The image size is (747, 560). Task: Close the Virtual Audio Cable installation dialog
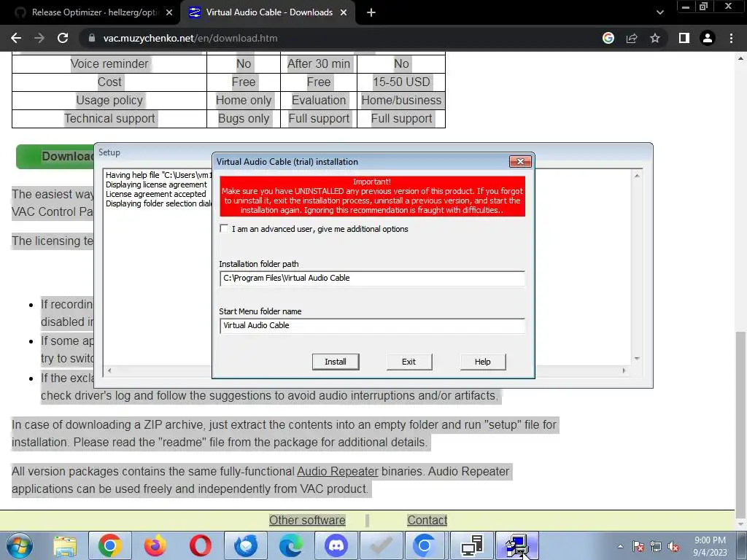(x=520, y=161)
